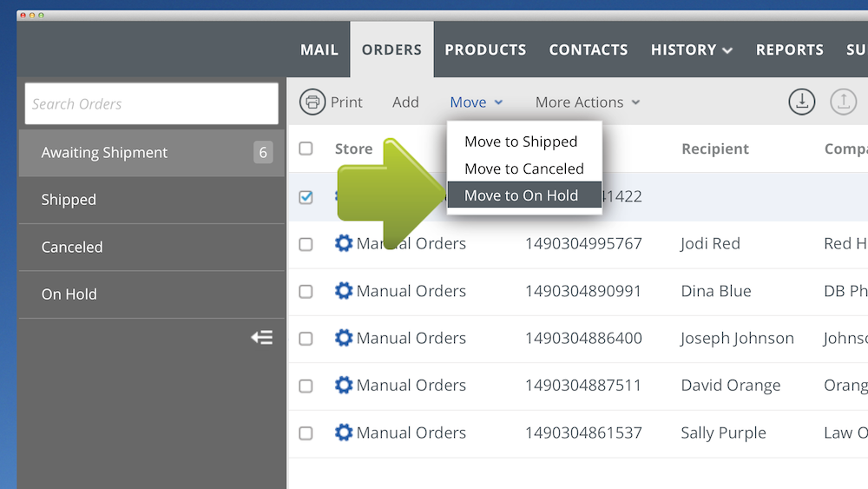This screenshot has width=868, height=489.
Task: Open the On Hold orders folder
Action: tap(152, 294)
